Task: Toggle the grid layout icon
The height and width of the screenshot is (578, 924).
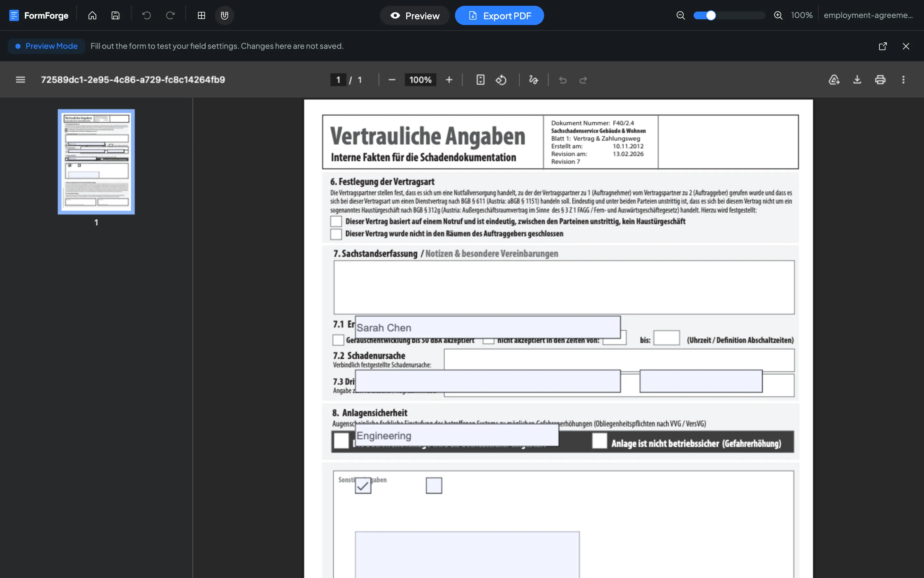Action: [x=201, y=15]
